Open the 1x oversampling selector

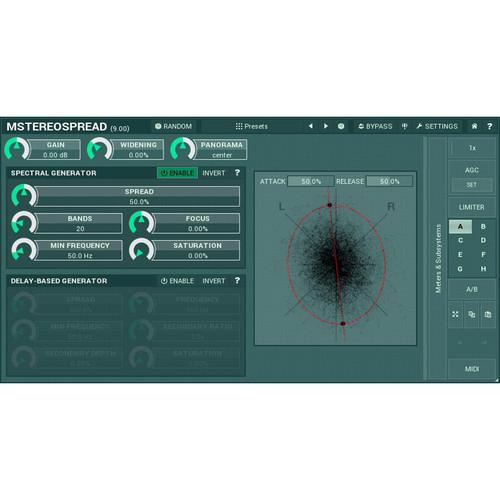[471, 148]
